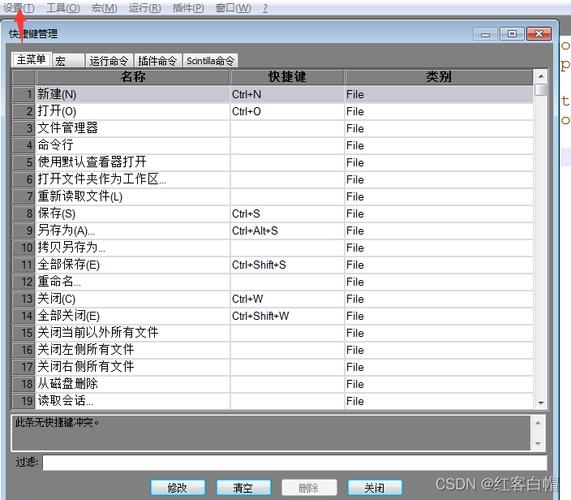The width and height of the screenshot is (571, 500).
Task: Switch to the Scintilla命令 tab
Action: (210, 61)
